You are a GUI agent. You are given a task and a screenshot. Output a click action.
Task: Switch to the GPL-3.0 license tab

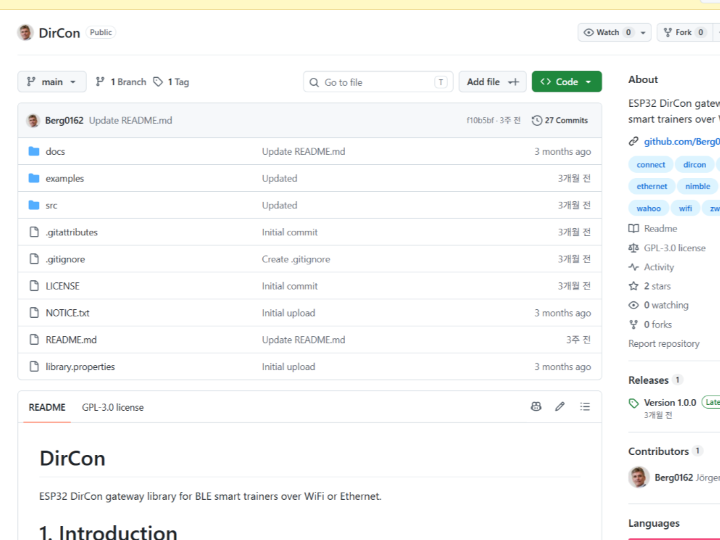point(112,407)
